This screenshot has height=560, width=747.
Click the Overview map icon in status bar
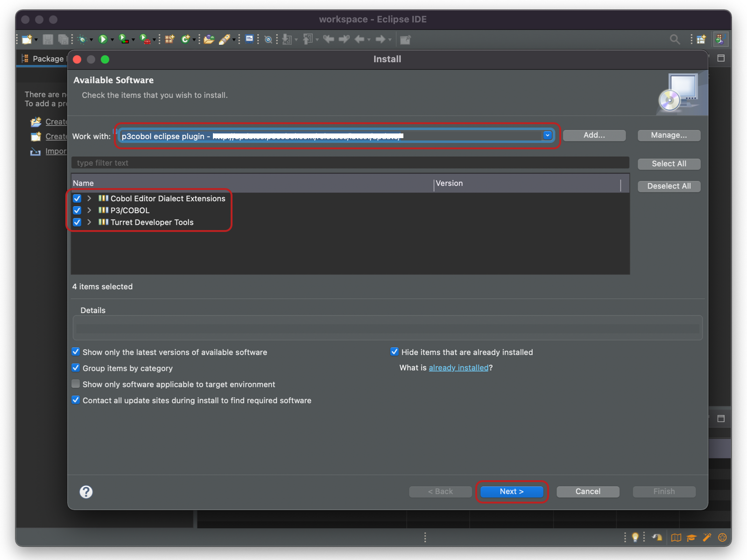pyautogui.click(x=676, y=538)
